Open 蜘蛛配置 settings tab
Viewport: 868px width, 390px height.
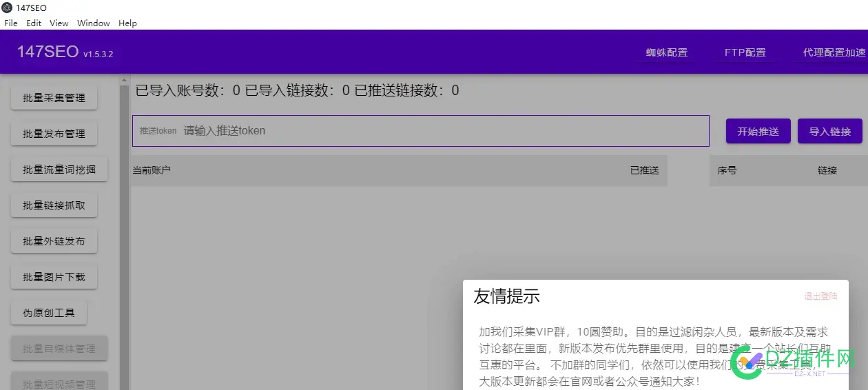click(666, 52)
